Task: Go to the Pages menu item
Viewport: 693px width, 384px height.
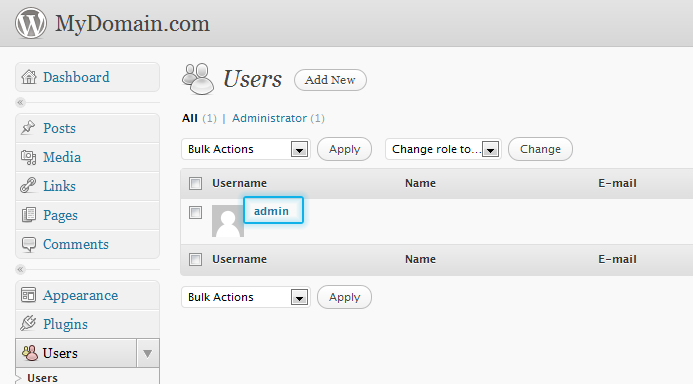Action: (88, 215)
